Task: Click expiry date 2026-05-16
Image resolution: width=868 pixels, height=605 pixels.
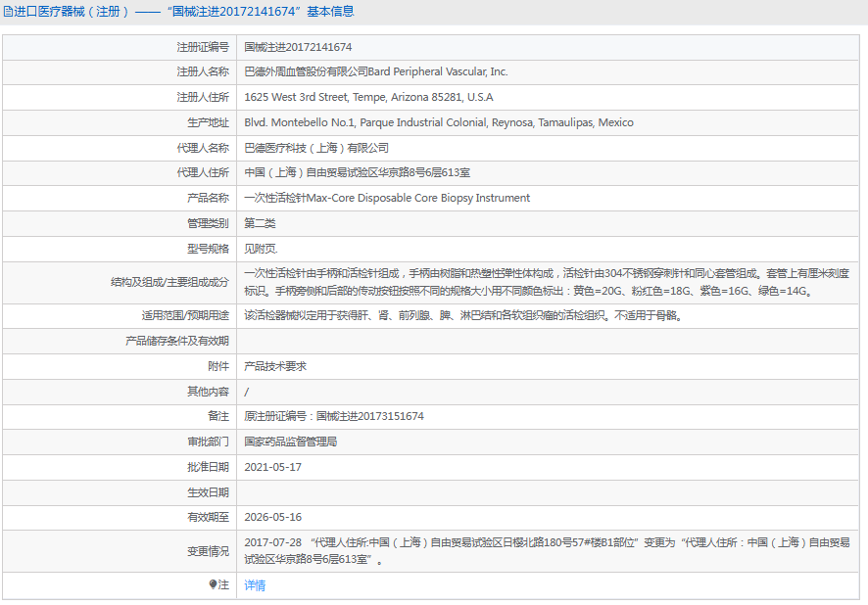Action: coord(273,517)
